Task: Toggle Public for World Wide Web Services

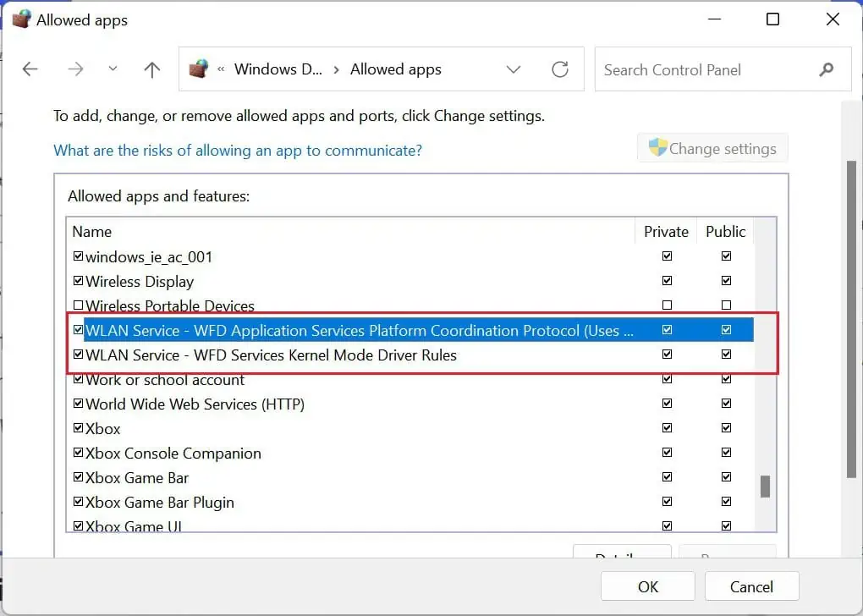Action: (727, 404)
